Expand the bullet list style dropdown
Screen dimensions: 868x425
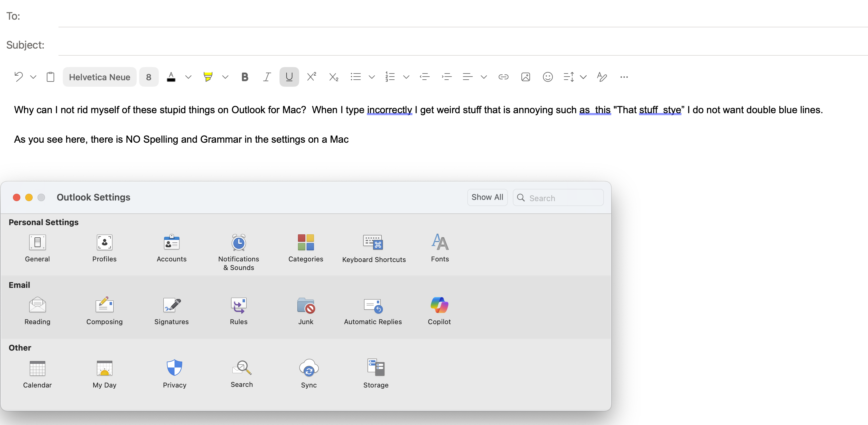(x=372, y=77)
